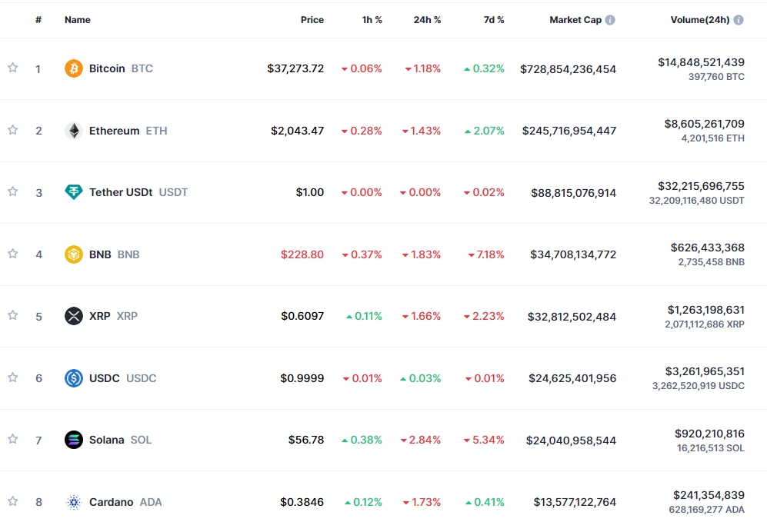Sort the table by Name header

(x=77, y=20)
